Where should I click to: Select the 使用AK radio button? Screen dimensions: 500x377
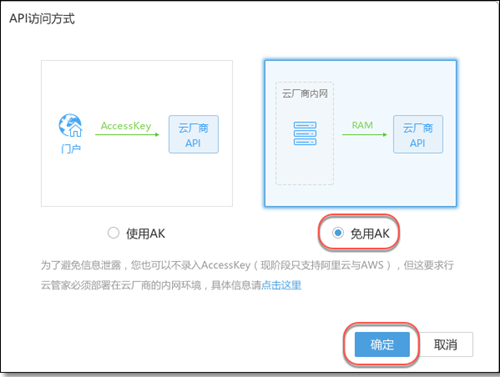tap(113, 233)
